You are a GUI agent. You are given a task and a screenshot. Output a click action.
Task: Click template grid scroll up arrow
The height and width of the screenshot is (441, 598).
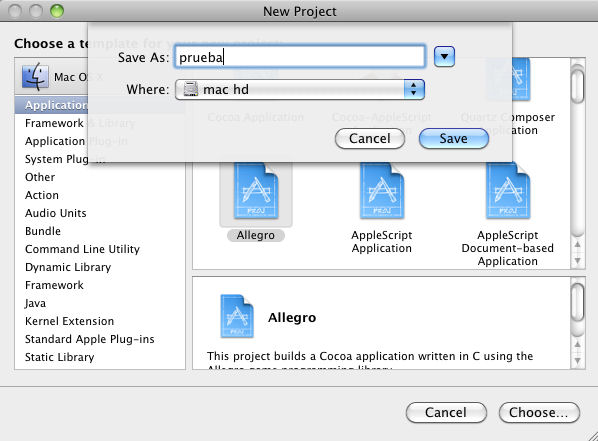coord(578,245)
